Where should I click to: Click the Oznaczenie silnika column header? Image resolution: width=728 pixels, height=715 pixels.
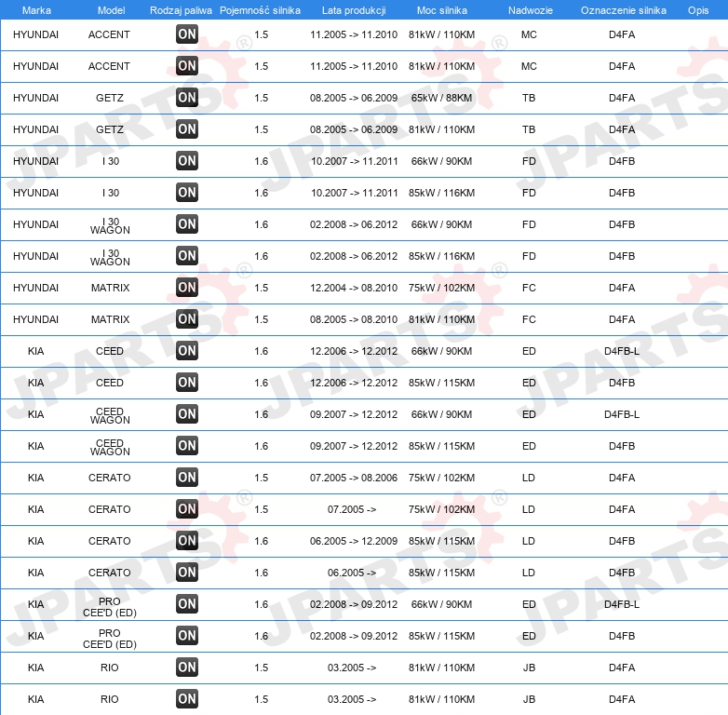click(x=623, y=10)
